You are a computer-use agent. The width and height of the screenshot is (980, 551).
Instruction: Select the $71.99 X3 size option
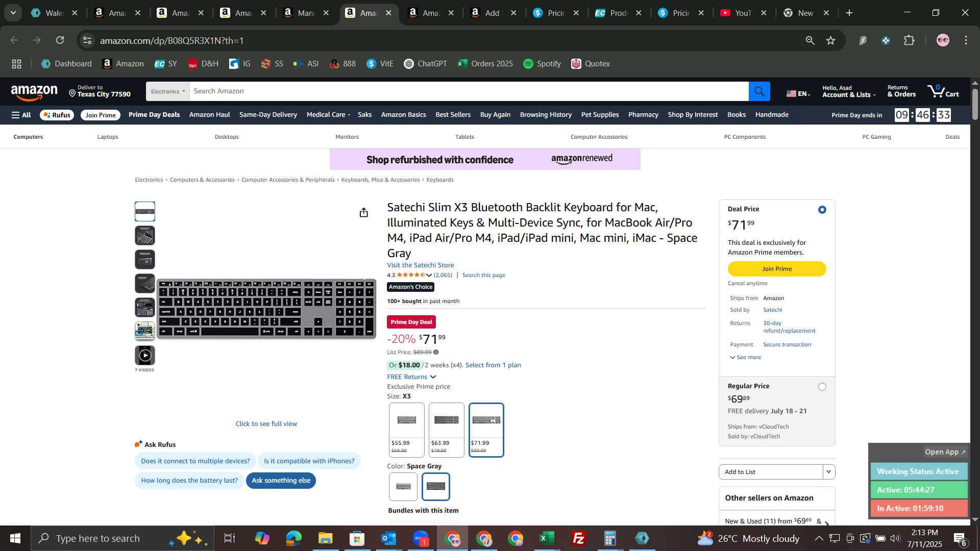(486, 430)
